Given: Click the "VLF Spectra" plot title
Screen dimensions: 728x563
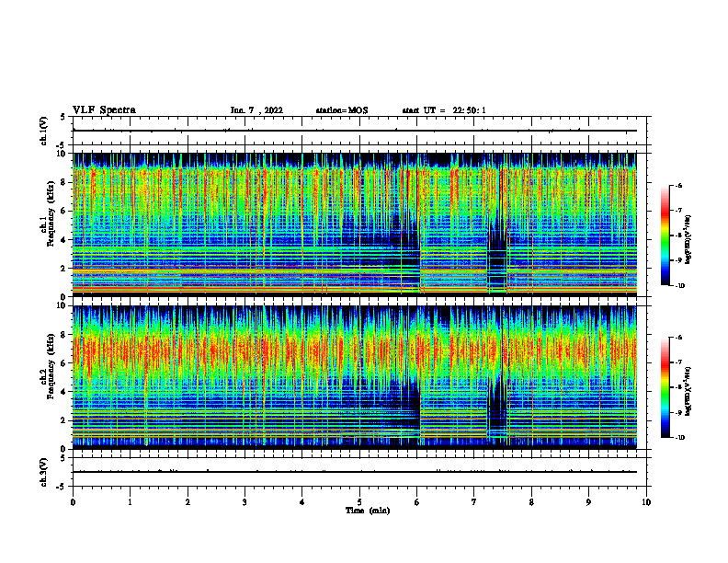Looking at the screenshot, I should [x=104, y=109].
